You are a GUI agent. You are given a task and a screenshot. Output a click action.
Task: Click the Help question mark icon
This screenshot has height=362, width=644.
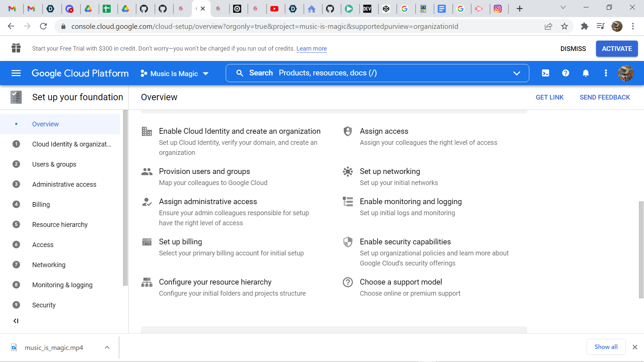(566, 73)
